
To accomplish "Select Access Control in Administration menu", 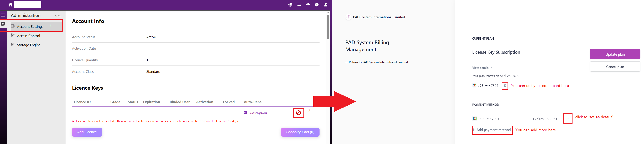I will 28,36.
